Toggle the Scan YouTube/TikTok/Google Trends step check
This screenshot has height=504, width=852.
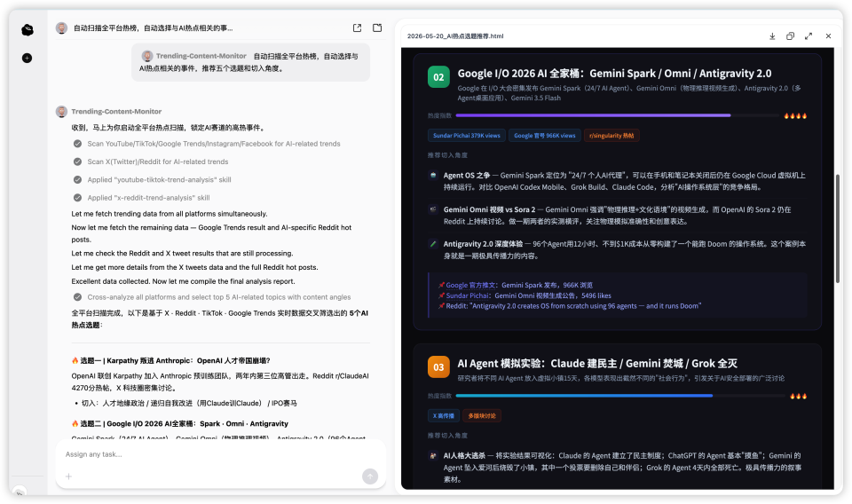pyautogui.click(x=78, y=144)
